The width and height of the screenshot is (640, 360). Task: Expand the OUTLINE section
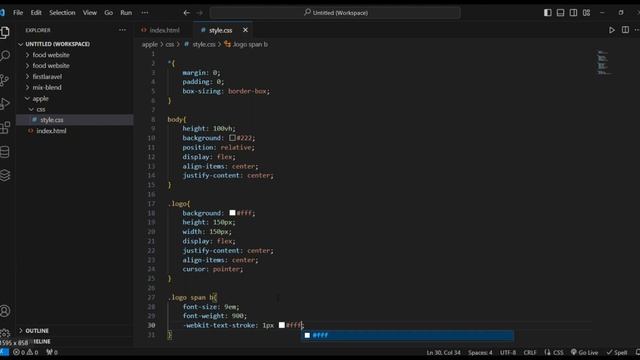tap(37, 331)
